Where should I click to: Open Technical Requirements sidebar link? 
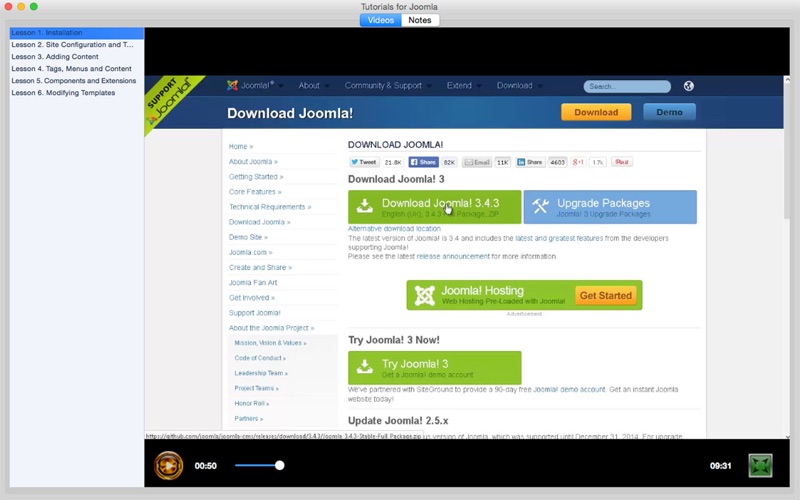pos(270,207)
